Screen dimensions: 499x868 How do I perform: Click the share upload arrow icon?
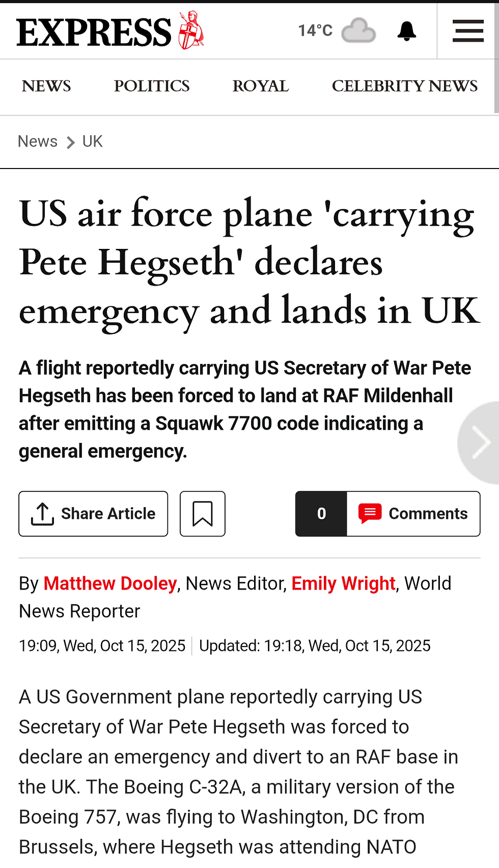42,514
